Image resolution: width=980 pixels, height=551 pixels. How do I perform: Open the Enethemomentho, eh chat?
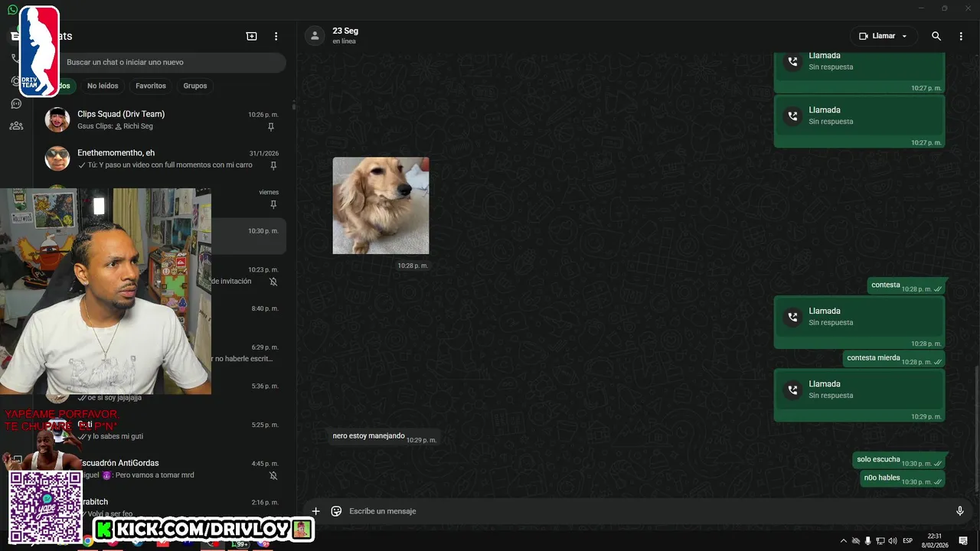tap(162, 158)
